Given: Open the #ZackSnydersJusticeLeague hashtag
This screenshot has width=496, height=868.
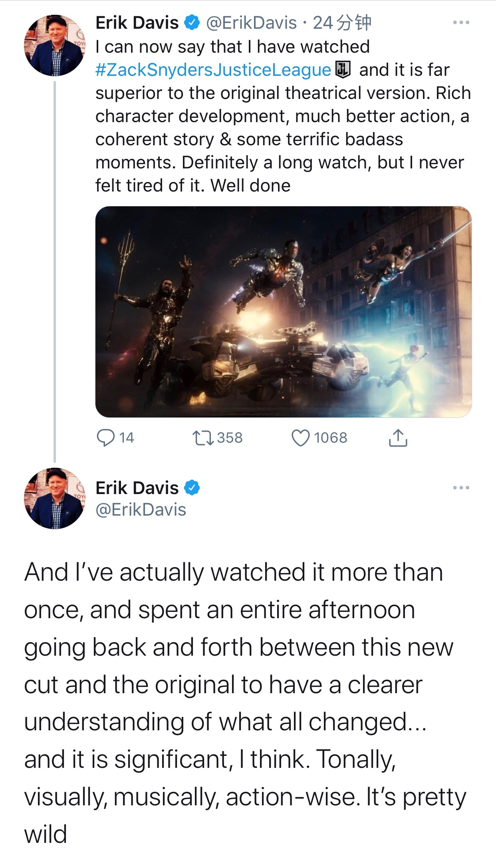Looking at the screenshot, I should [213, 70].
